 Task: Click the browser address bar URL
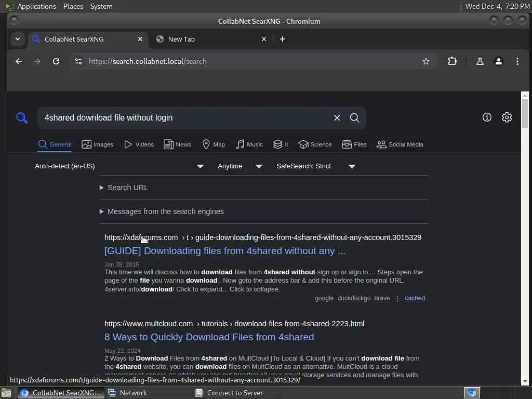click(148, 61)
